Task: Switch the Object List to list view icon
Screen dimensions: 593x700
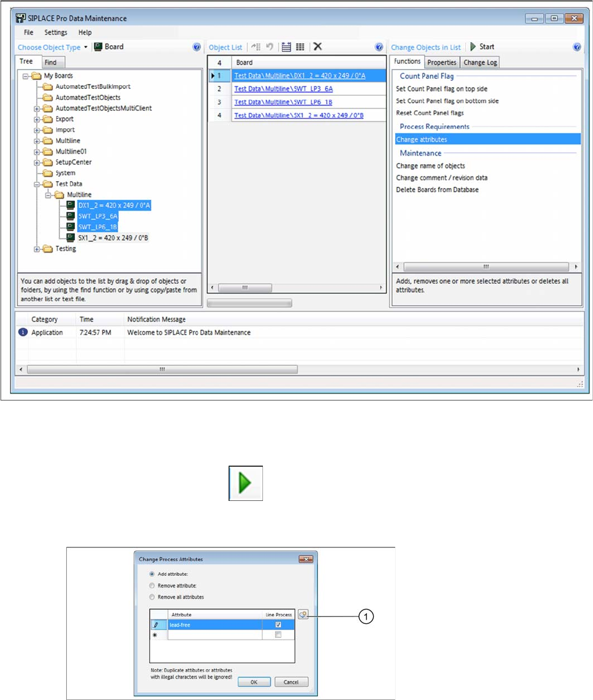Action: tap(286, 47)
